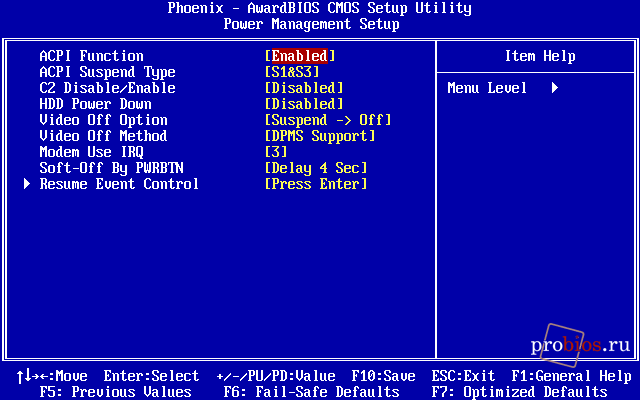Open Resume Event Control [Press Enter] submenu

click(316, 184)
